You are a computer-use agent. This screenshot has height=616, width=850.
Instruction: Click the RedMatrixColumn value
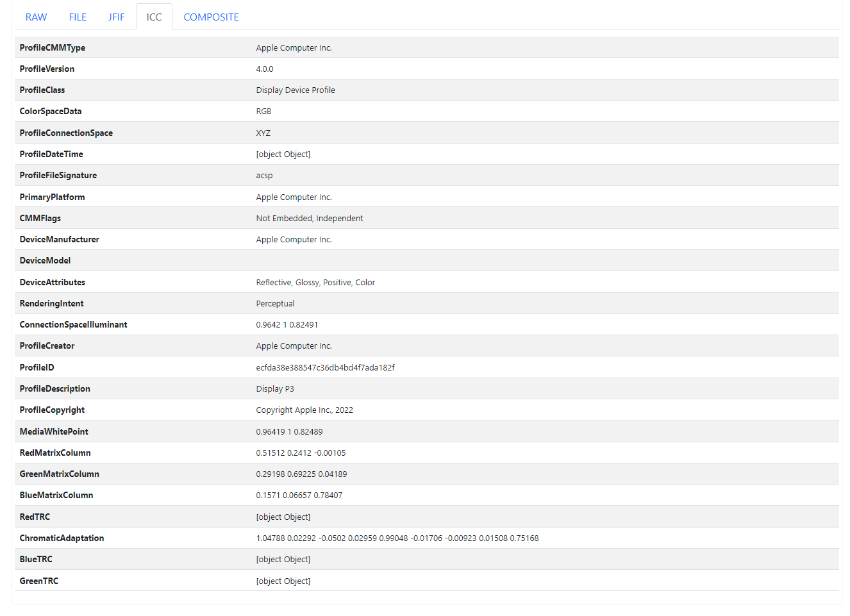pyautogui.click(x=301, y=453)
